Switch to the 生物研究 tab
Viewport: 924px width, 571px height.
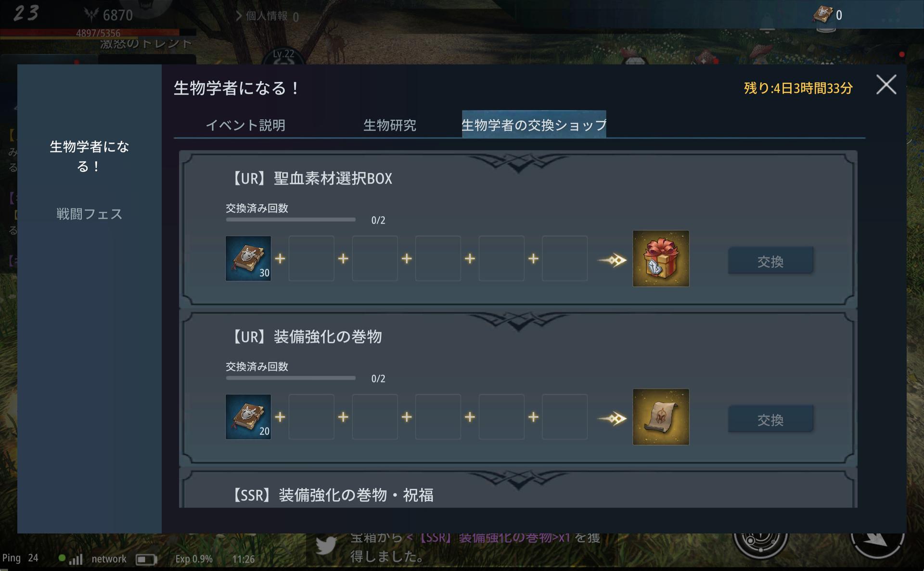[389, 125]
